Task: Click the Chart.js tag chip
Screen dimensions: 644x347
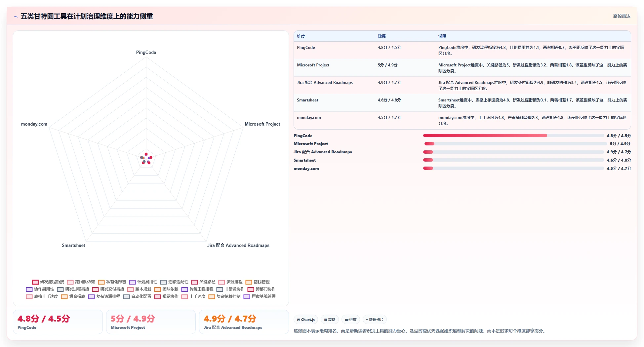Action: coord(306,320)
